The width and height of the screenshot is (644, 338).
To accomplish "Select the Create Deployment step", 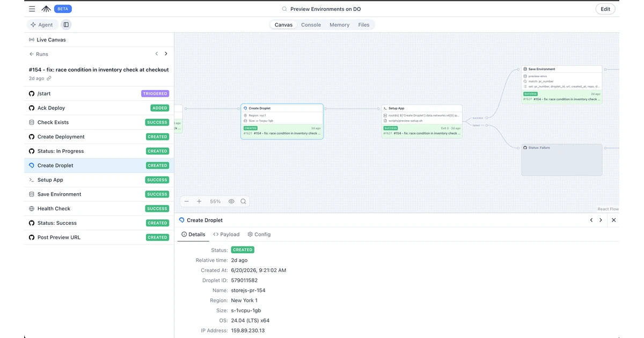I will [99, 137].
